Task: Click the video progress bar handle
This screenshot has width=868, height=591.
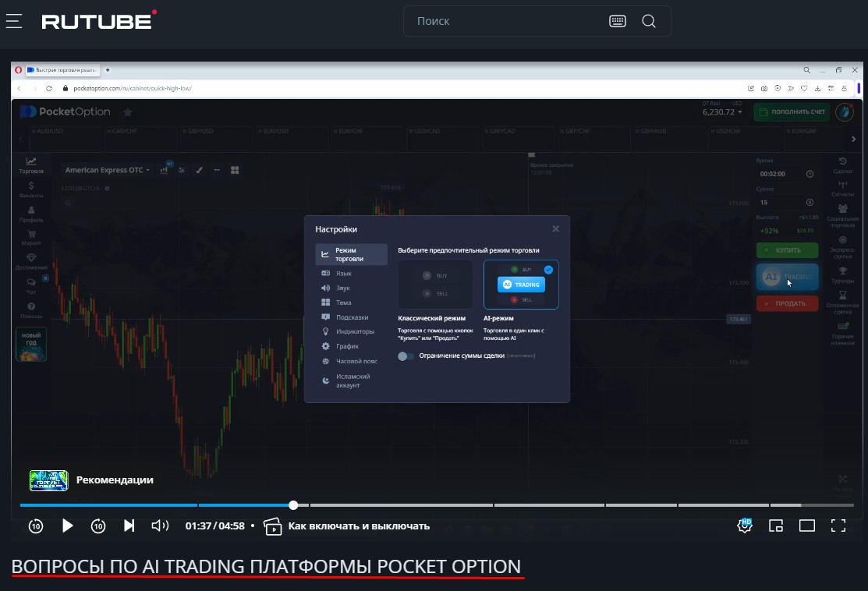Action: click(293, 504)
